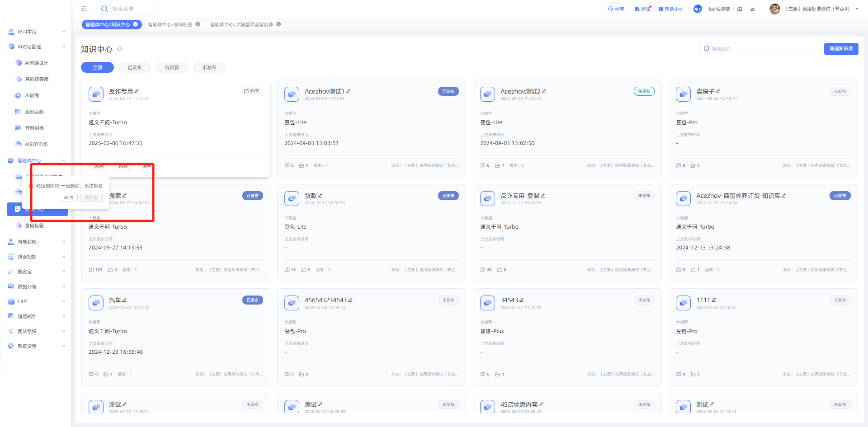Screen dimensions: 868x427
Task: Close the 智能体中心/知识中心 tab
Action: pyautogui.click(x=135, y=24)
